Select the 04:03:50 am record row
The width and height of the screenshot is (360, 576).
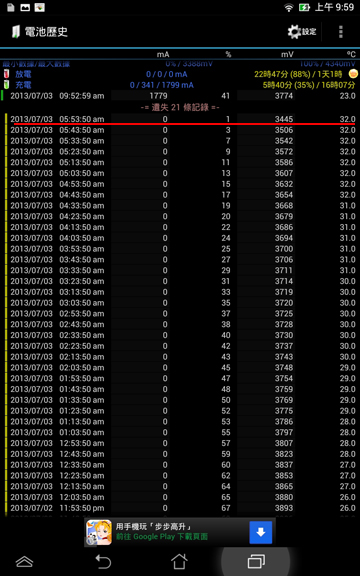(x=180, y=238)
